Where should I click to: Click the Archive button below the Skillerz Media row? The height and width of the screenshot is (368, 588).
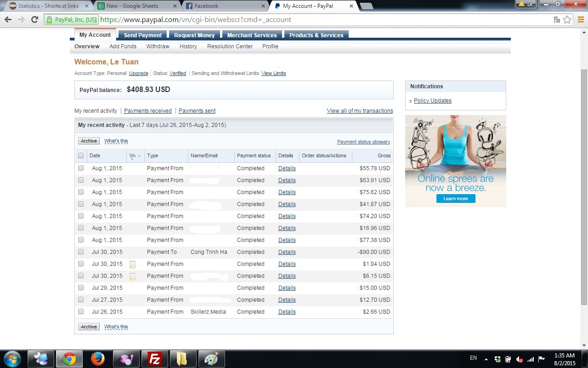89,327
